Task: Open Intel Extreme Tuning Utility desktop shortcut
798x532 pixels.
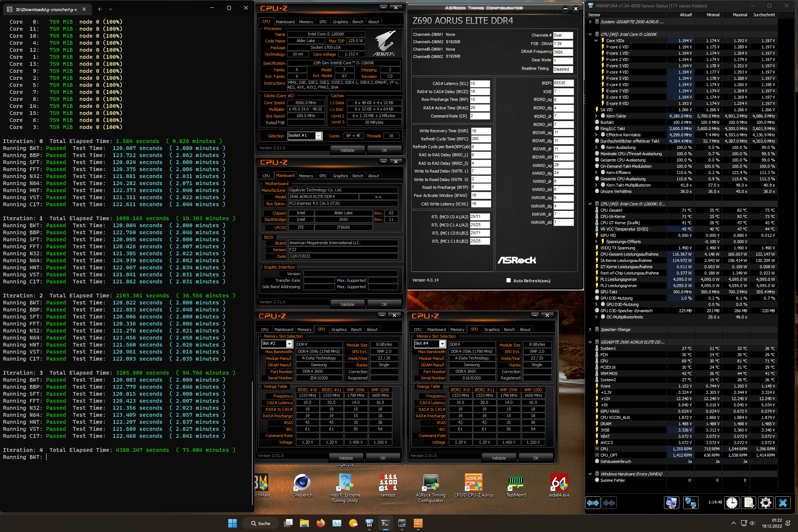Action: (345, 488)
